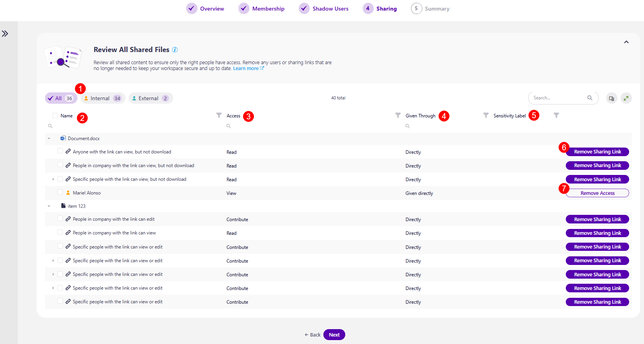Check 'People in company … view, but not download' row

[x=60, y=165]
